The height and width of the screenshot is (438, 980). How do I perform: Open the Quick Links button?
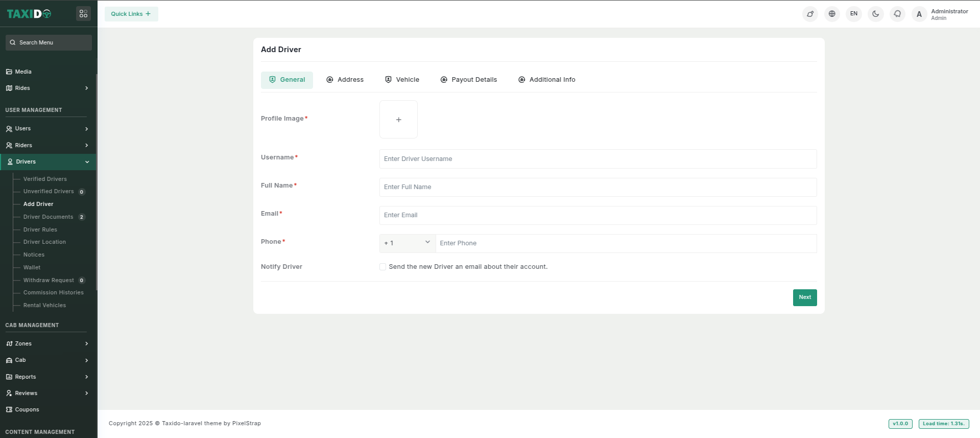click(131, 14)
